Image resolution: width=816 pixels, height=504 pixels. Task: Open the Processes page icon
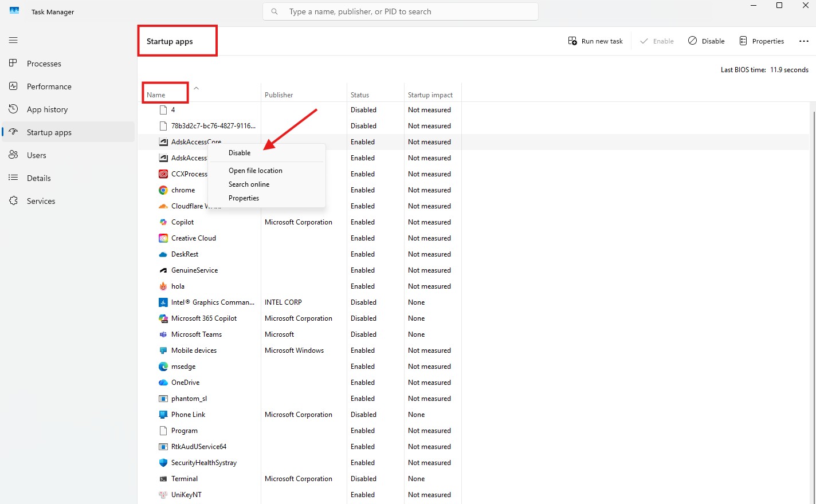point(13,63)
